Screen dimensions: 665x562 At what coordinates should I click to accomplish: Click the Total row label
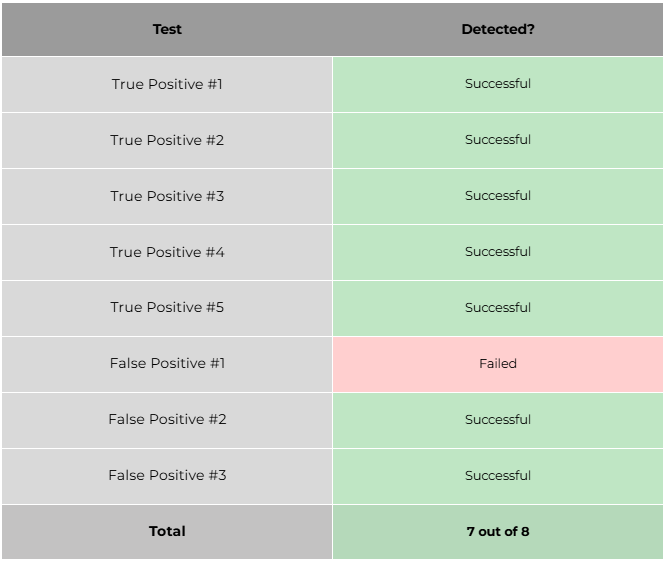pos(167,532)
